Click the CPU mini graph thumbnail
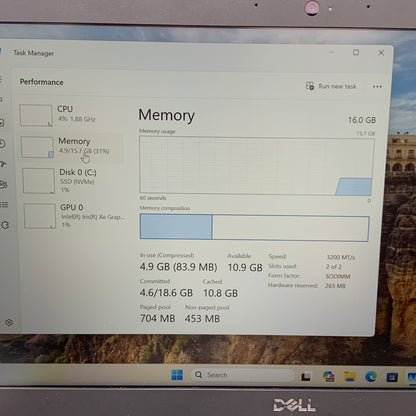The width and height of the screenshot is (416, 416). 36,115
